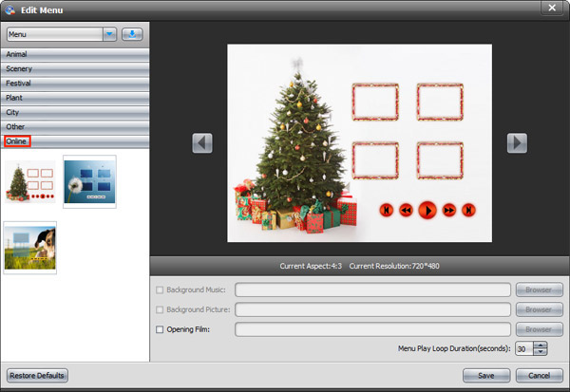The height and width of the screenshot is (392, 570).
Task: Expand the Animal category
Action: 74,54
